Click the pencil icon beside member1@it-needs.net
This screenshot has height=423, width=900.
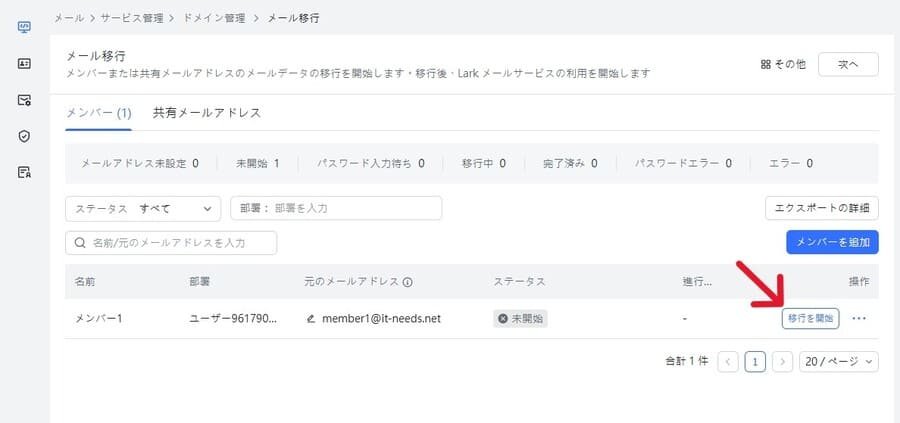pyautogui.click(x=311, y=319)
